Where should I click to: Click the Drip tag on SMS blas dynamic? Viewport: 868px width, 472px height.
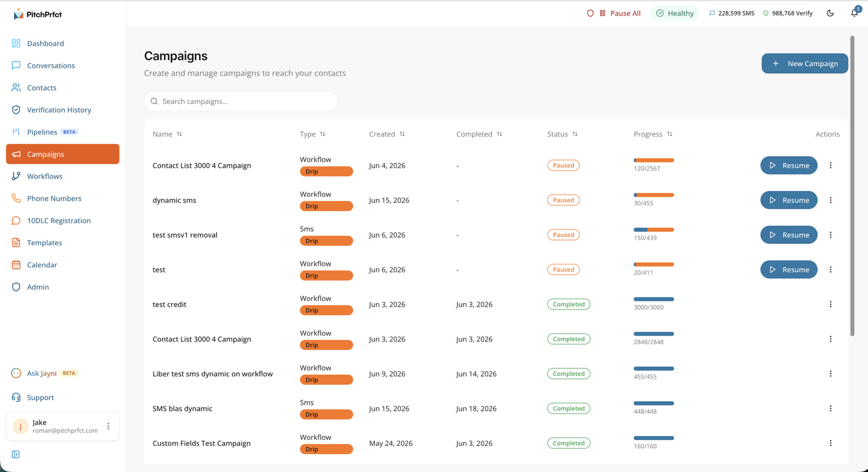[x=326, y=415]
